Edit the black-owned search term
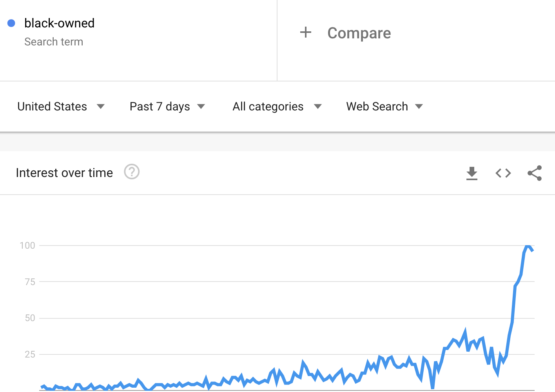 (x=59, y=23)
